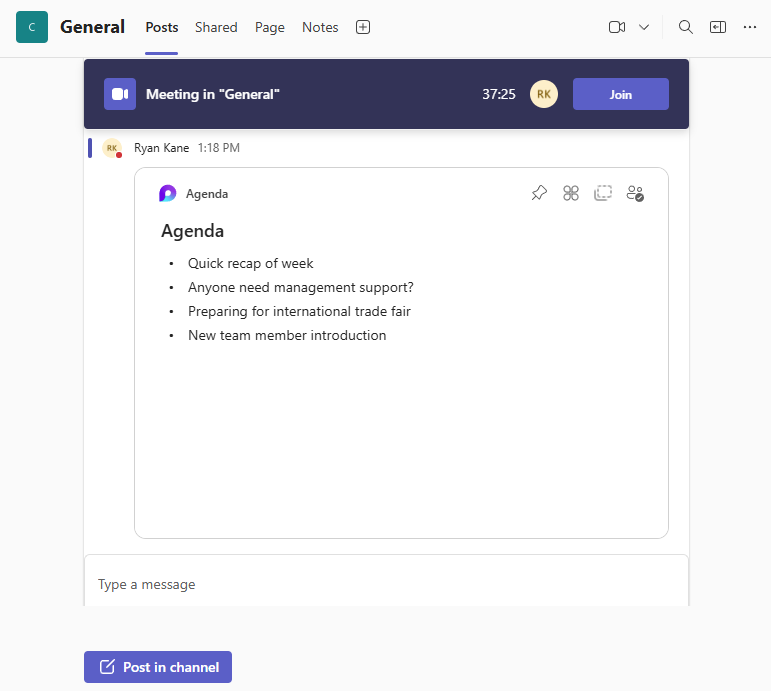Click the Agenda heading text

coord(192,231)
